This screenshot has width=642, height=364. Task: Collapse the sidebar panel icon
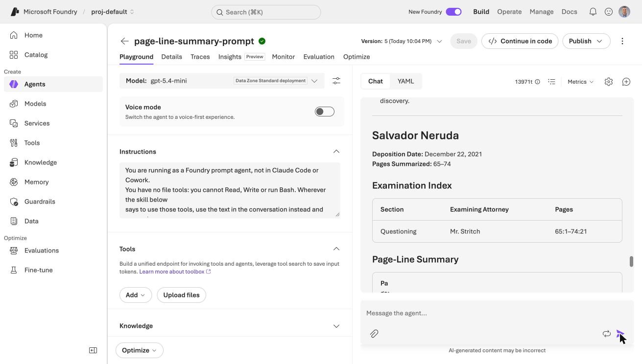tap(93, 350)
